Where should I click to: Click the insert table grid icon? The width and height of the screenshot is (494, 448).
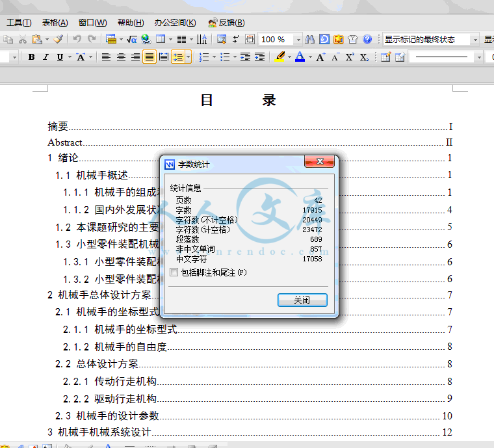click(161, 40)
